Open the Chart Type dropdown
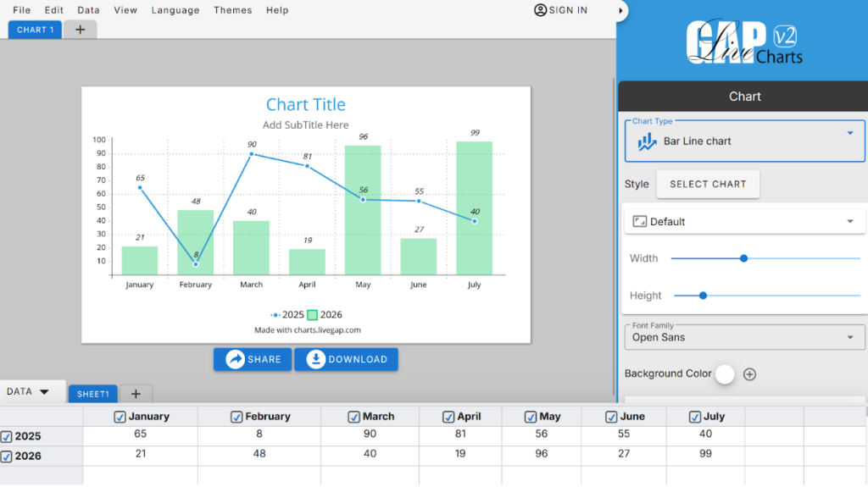 (849, 133)
